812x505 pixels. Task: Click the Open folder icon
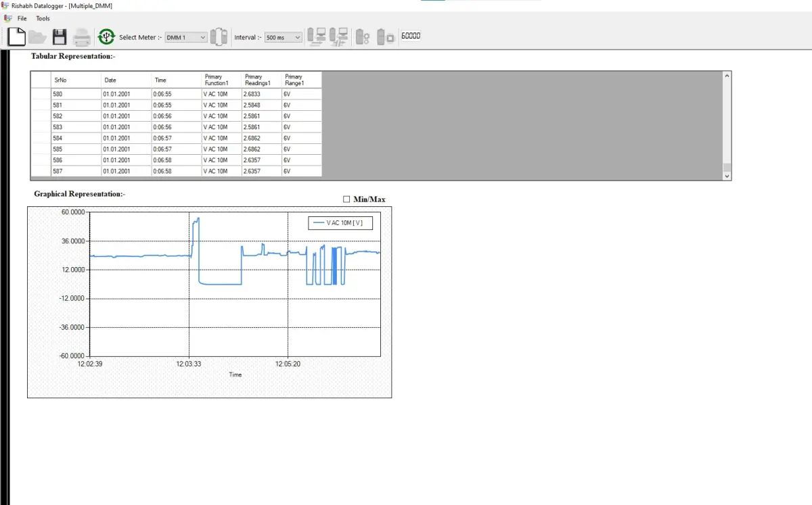coord(38,37)
